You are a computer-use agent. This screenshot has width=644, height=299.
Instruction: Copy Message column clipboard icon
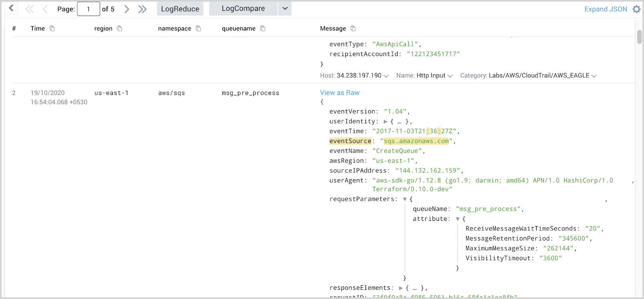(353, 28)
